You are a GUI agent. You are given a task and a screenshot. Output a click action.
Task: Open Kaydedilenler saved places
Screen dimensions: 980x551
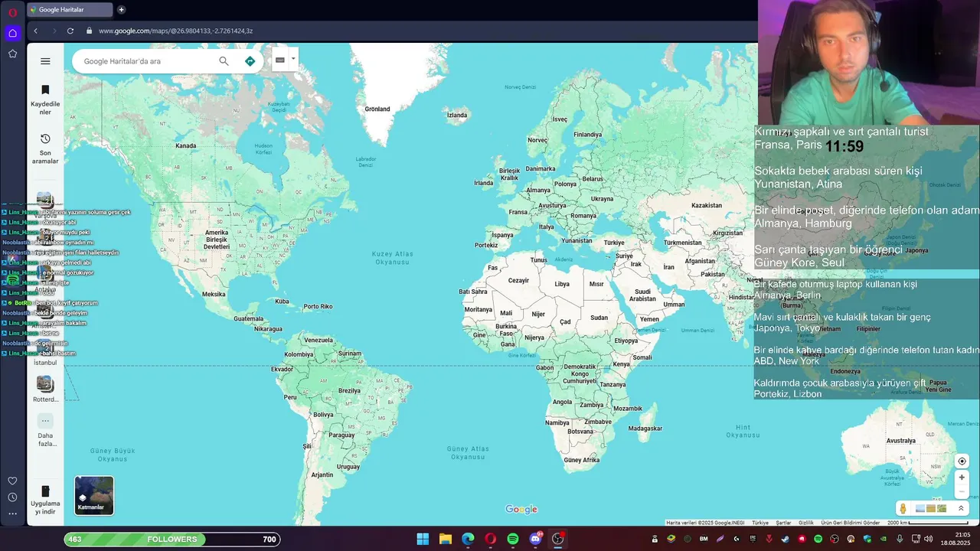coord(45,99)
